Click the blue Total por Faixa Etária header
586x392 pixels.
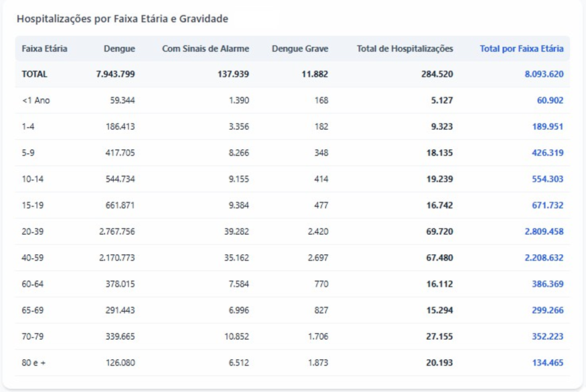click(x=521, y=49)
